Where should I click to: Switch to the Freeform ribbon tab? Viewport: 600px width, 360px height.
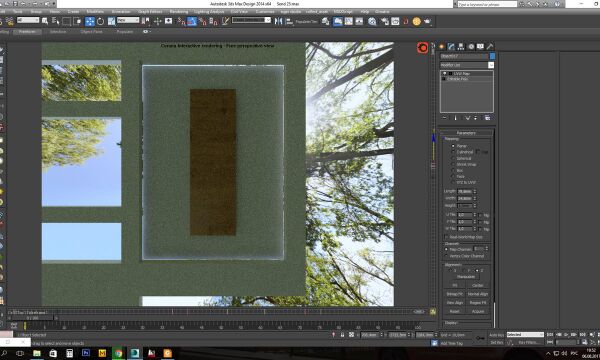[x=27, y=32]
